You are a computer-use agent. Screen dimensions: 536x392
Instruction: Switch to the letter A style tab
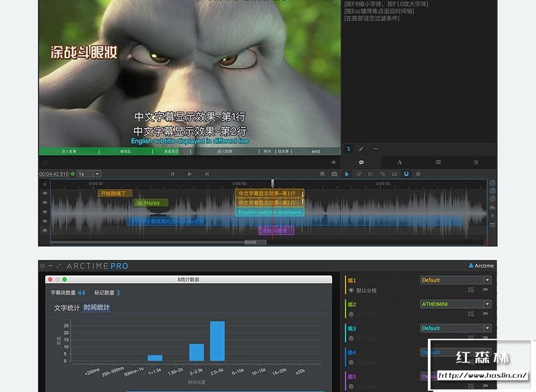(x=399, y=162)
